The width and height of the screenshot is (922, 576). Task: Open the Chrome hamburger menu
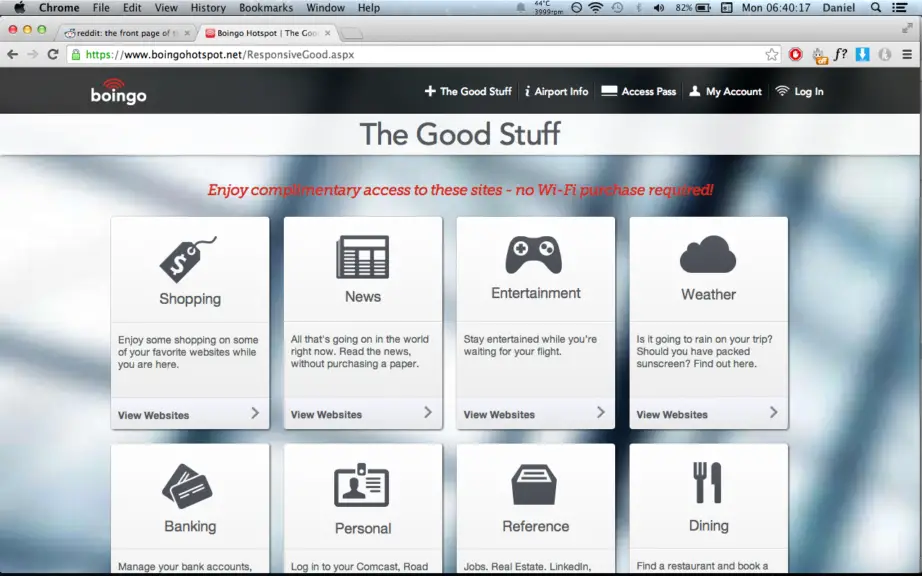pyautogui.click(x=907, y=55)
